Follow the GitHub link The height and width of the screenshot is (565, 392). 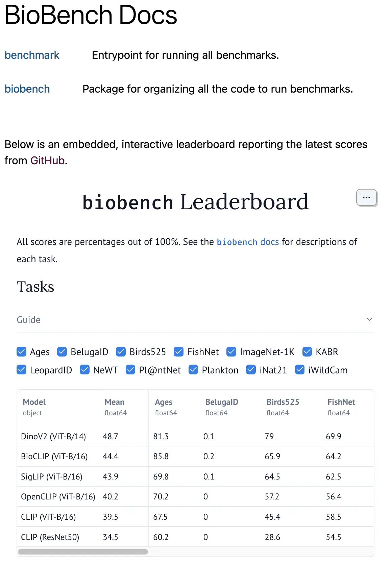[48, 161]
